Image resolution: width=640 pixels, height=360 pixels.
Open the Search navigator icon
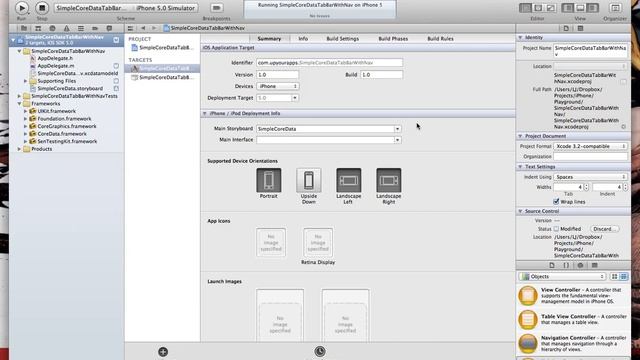click(52, 28)
